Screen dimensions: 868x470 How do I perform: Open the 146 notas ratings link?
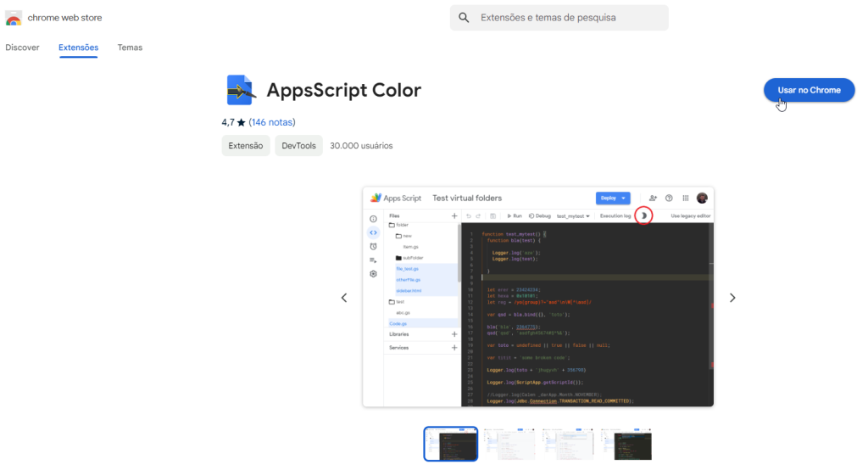(x=272, y=122)
